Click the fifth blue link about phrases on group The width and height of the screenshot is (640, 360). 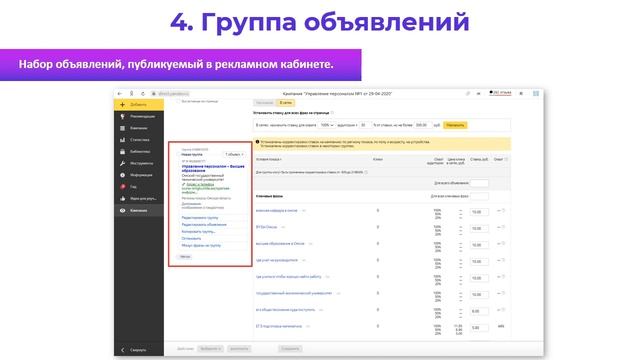tap(201, 245)
